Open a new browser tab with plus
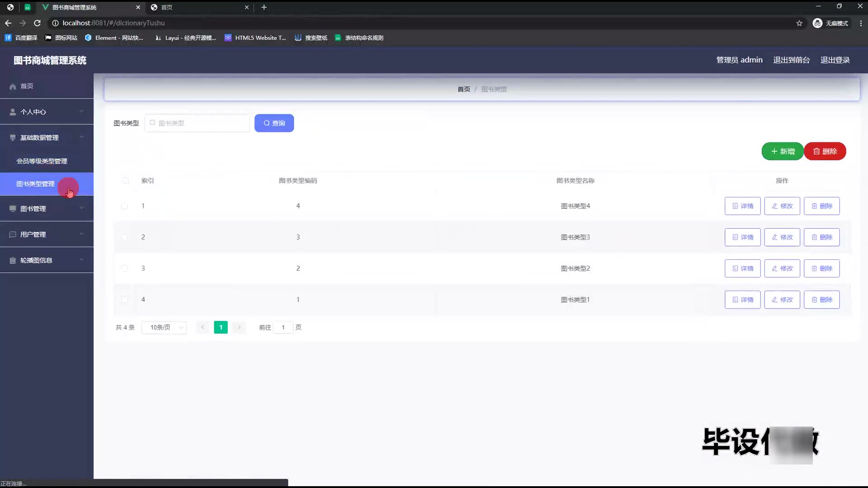Viewport: 868px width, 488px height. [264, 7]
